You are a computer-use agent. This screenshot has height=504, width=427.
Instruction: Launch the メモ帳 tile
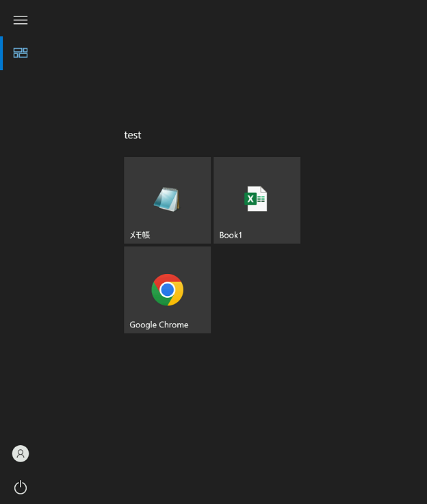[x=168, y=200]
